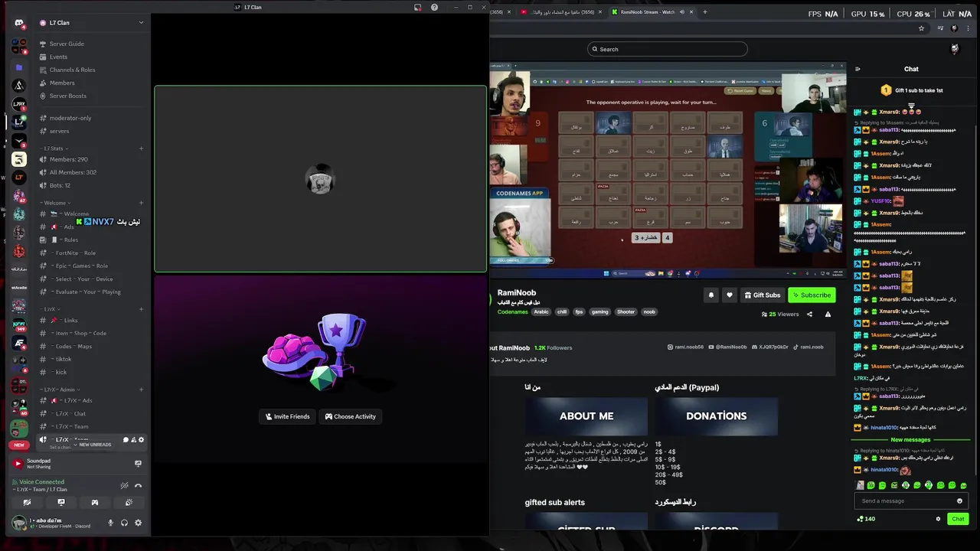The image size is (980, 551).
Task: Open Discord direct messages home icon
Action: coord(19,23)
